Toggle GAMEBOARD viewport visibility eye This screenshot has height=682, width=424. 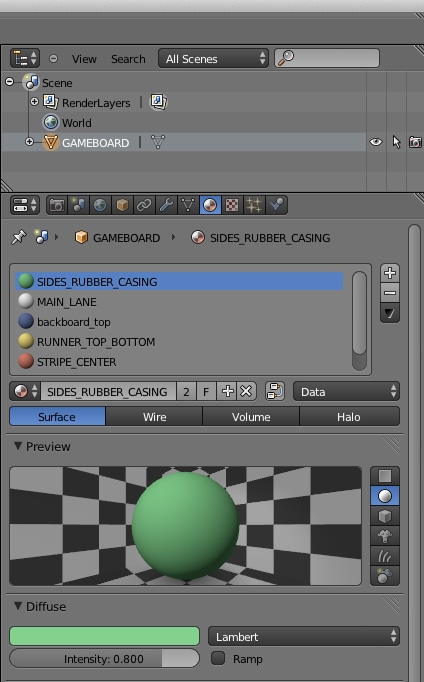point(376,142)
